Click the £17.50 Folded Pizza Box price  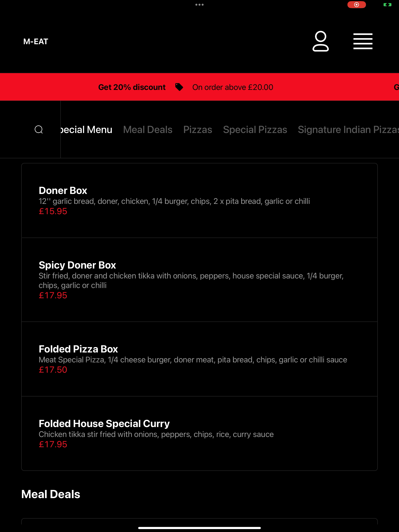point(53,370)
